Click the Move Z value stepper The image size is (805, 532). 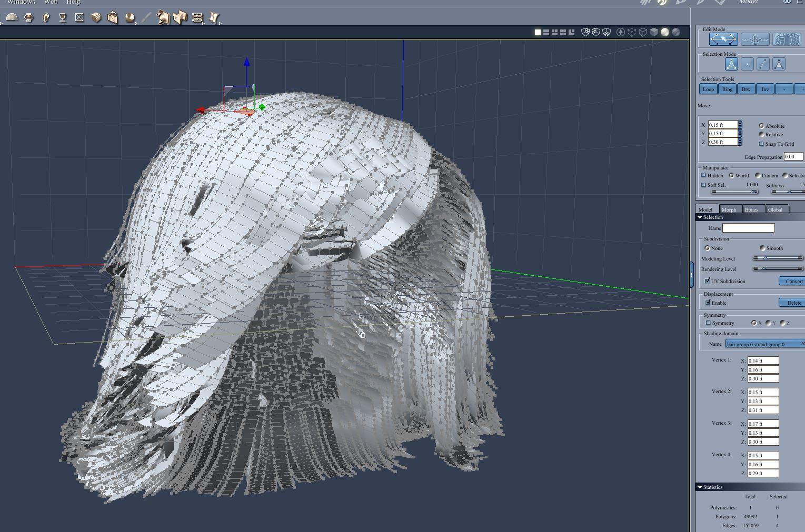tap(740, 142)
